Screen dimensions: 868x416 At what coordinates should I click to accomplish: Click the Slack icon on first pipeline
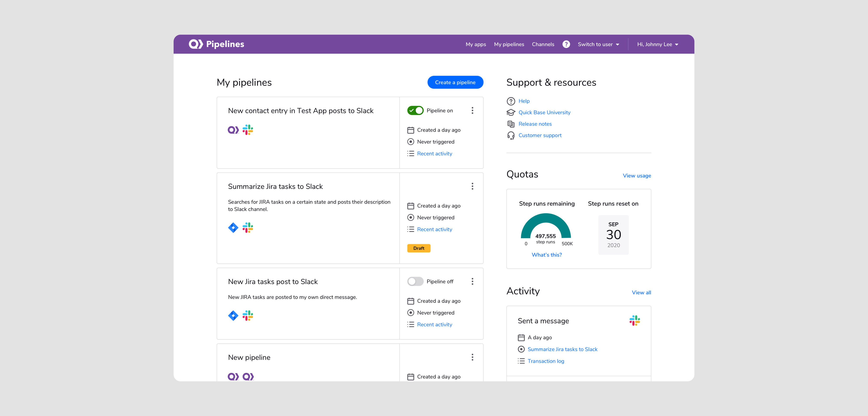[248, 130]
